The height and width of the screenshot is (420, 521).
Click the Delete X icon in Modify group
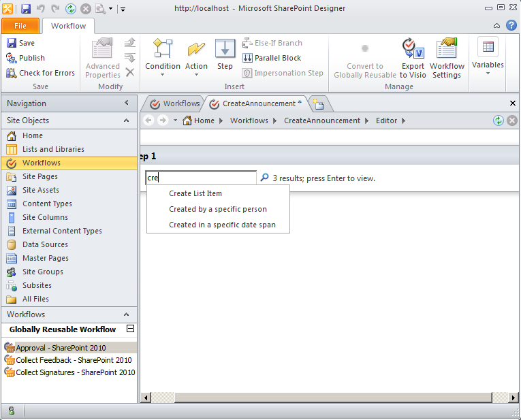pos(130,72)
